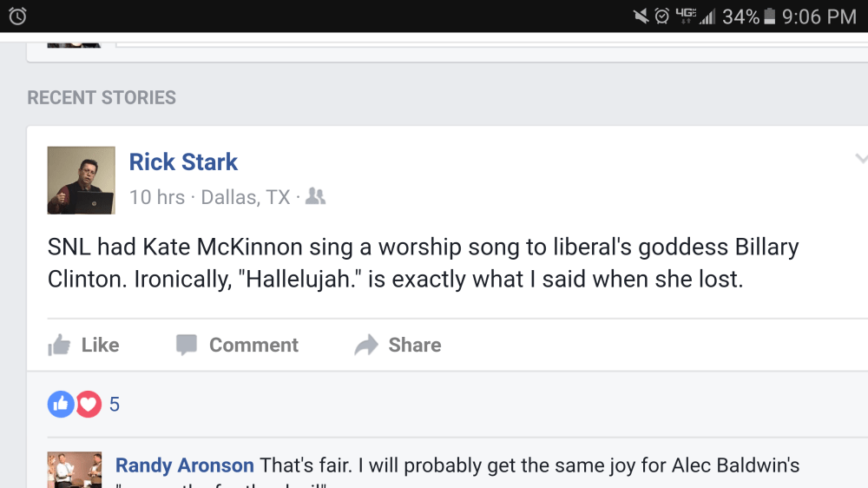The height and width of the screenshot is (488, 868).
Task: Tap the battery icon in the status bar
Action: [x=769, y=16]
